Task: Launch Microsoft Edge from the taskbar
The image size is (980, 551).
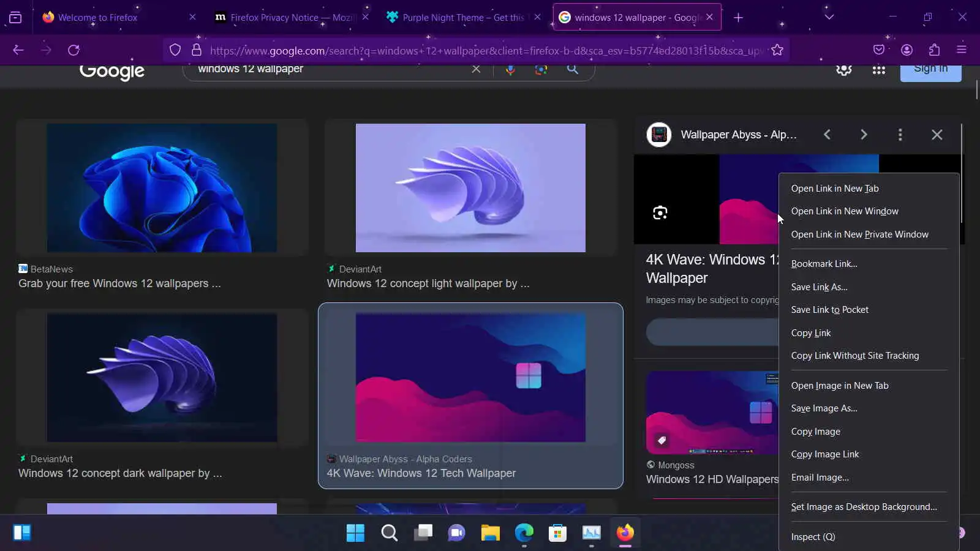Action: pyautogui.click(x=524, y=533)
